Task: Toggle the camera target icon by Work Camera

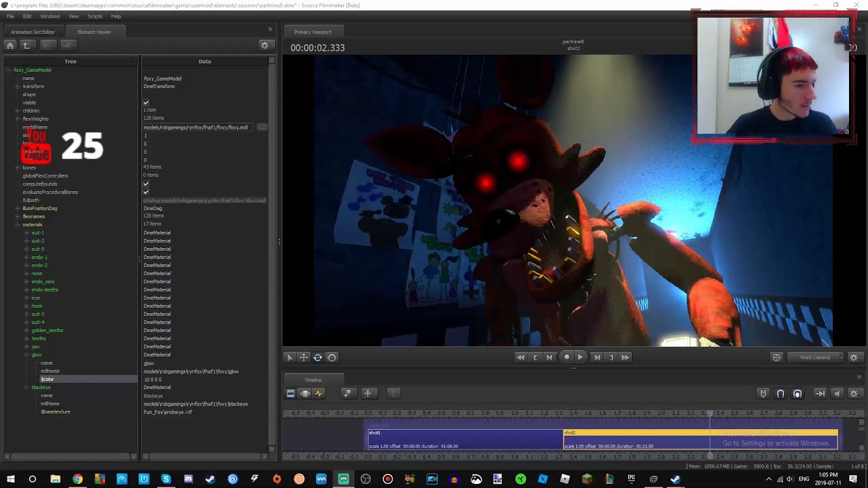Action: (x=776, y=357)
